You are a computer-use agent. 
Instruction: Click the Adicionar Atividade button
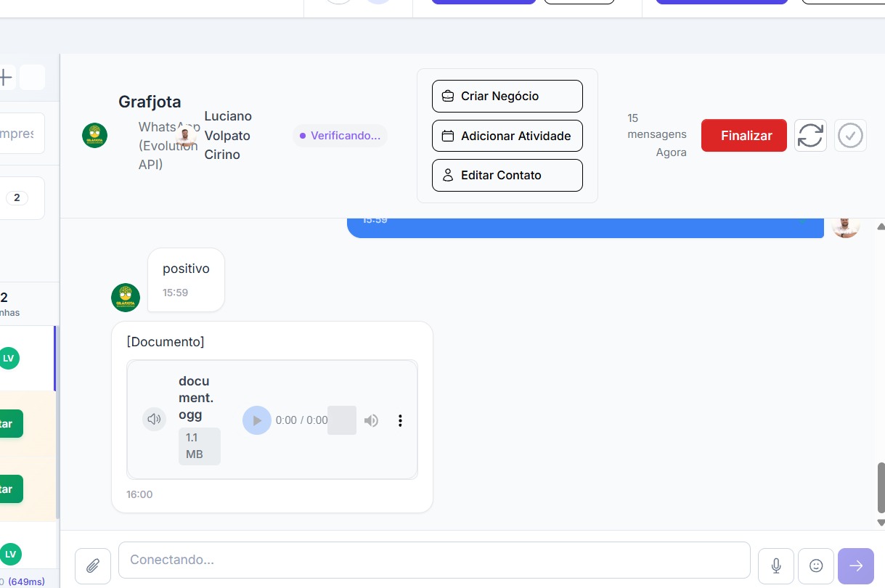pos(507,136)
